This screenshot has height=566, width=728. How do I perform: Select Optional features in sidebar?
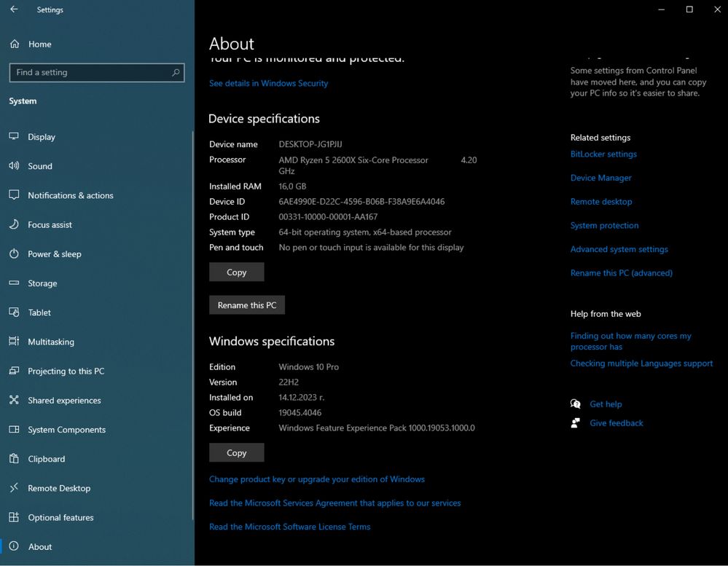[x=97, y=517]
